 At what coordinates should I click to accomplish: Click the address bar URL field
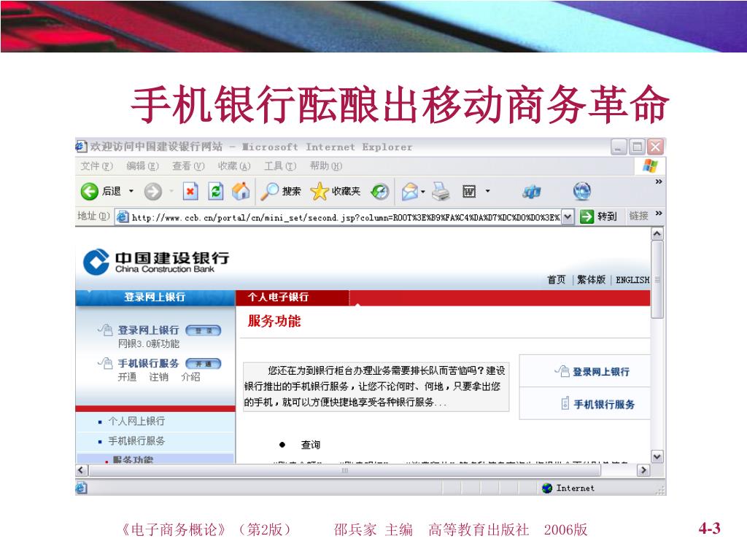[x=345, y=217]
